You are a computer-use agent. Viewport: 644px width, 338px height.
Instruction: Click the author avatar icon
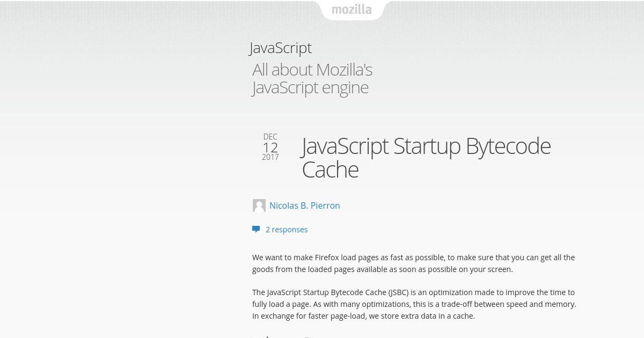pos(259,205)
